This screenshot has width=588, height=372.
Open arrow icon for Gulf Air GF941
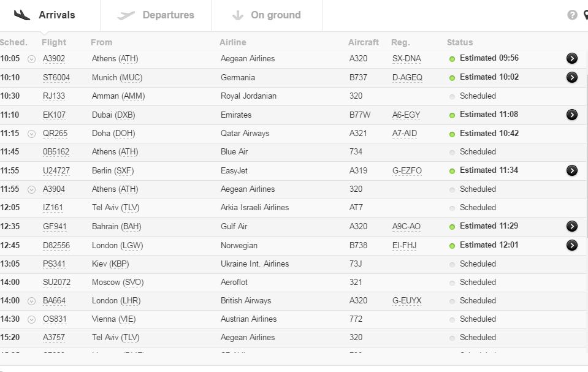click(x=571, y=226)
